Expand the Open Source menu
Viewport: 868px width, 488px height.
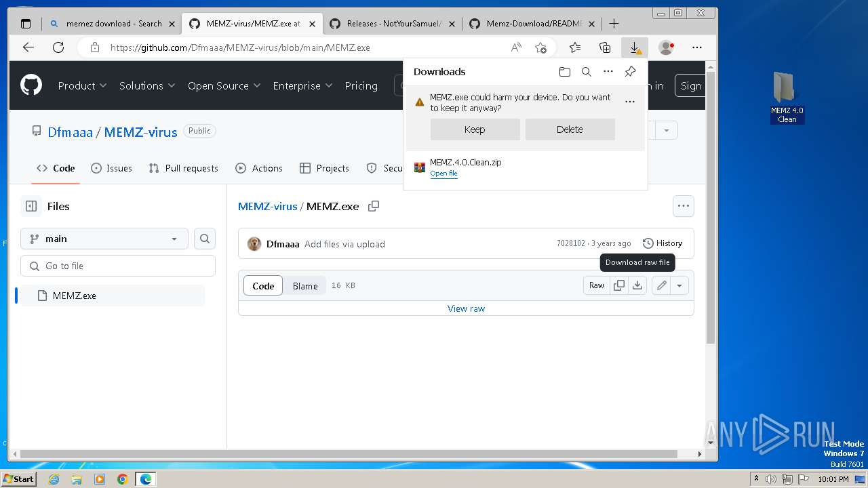point(224,85)
